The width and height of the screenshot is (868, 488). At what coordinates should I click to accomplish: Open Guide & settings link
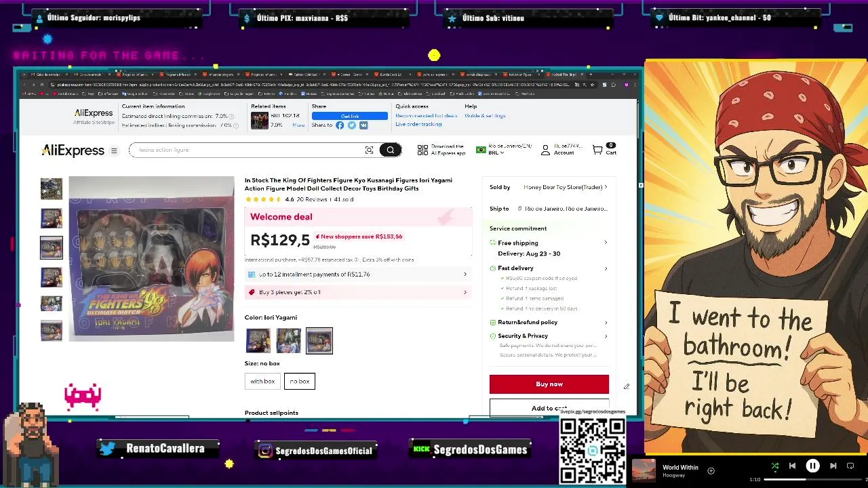coord(485,116)
